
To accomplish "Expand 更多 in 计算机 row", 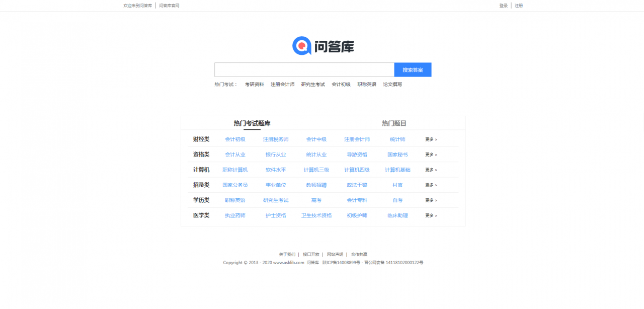I will coord(431,170).
